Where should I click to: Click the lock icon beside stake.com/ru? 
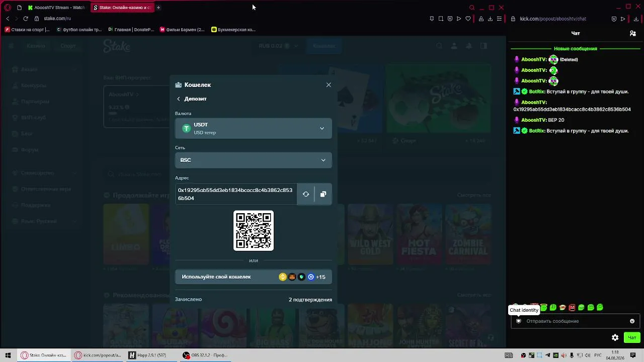(37, 19)
